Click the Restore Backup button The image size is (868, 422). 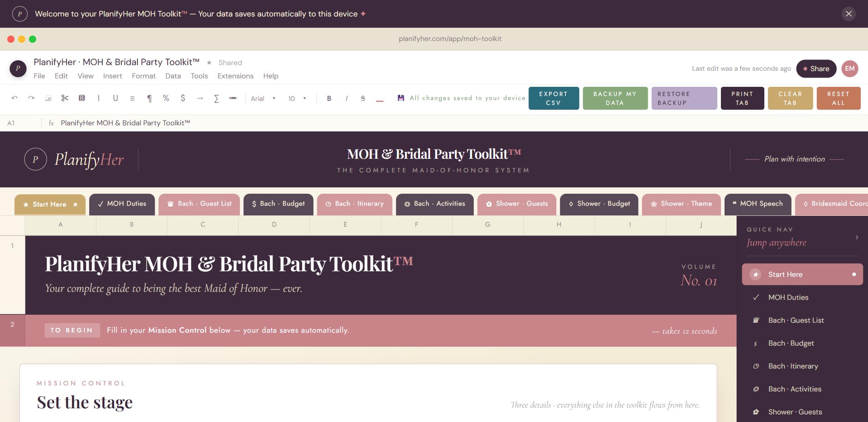point(684,98)
